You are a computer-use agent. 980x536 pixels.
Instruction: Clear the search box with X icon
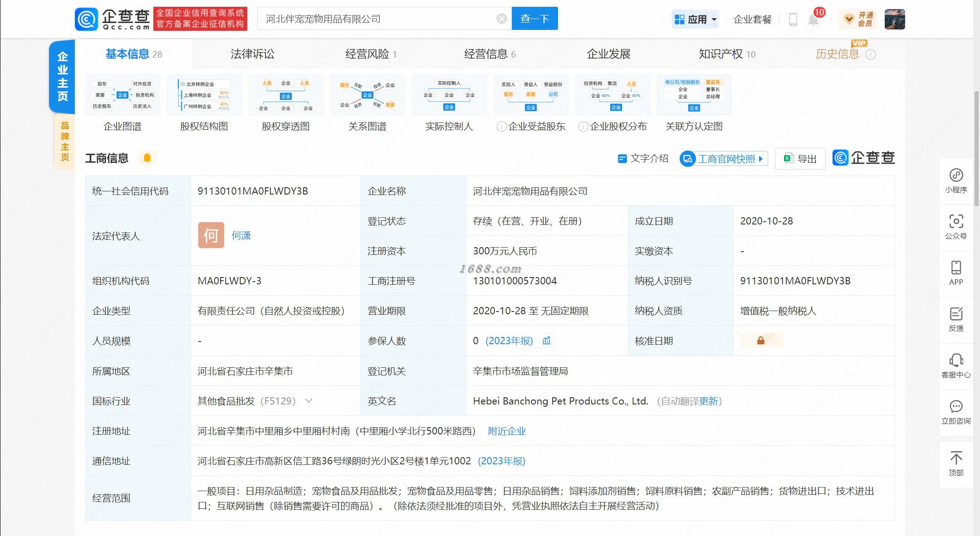pos(501,19)
